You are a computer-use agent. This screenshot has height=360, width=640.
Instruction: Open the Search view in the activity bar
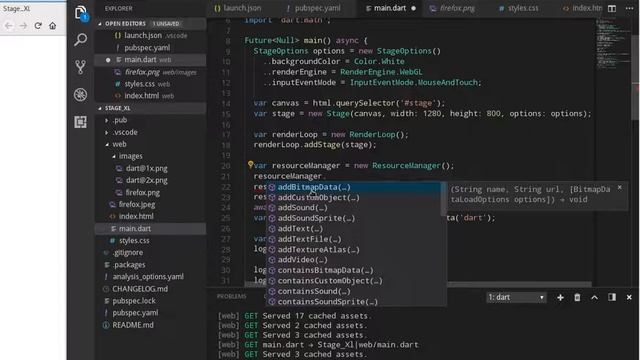[x=81, y=40]
